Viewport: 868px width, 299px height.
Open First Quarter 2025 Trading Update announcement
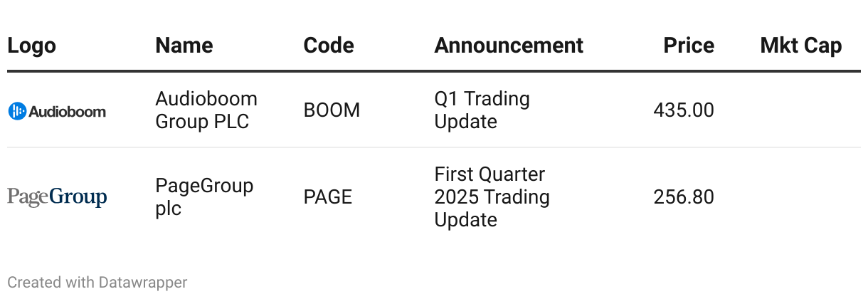tap(492, 197)
